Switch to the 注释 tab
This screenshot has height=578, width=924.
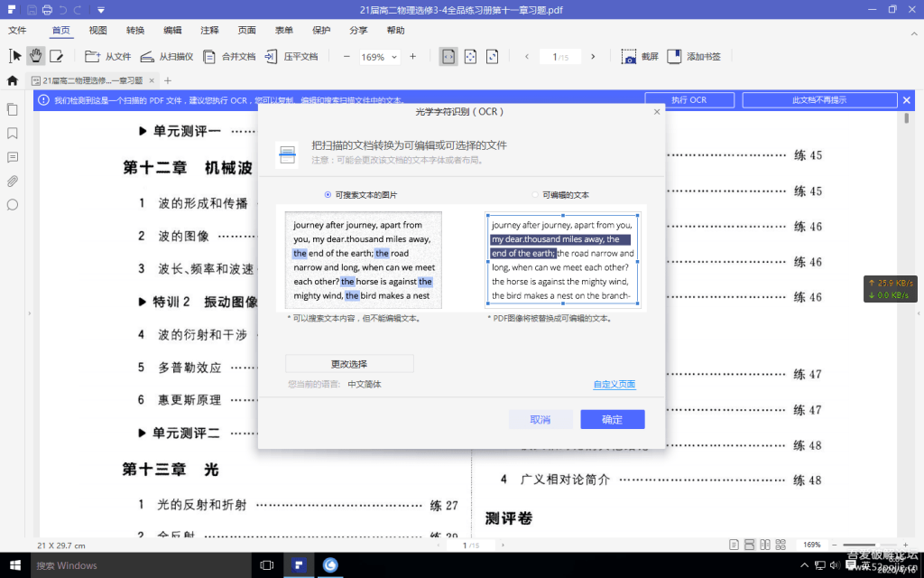pyautogui.click(x=209, y=30)
